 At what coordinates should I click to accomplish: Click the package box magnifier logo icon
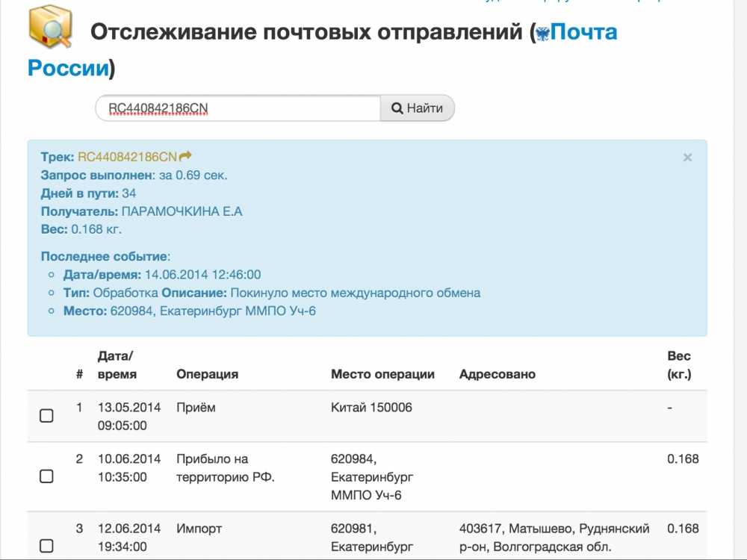coord(50,26)
